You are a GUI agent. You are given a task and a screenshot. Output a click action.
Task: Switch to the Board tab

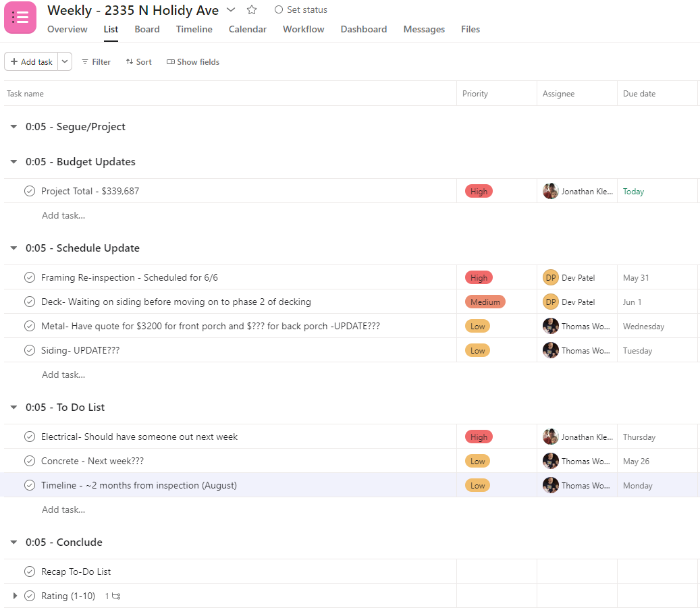point(147,29)
